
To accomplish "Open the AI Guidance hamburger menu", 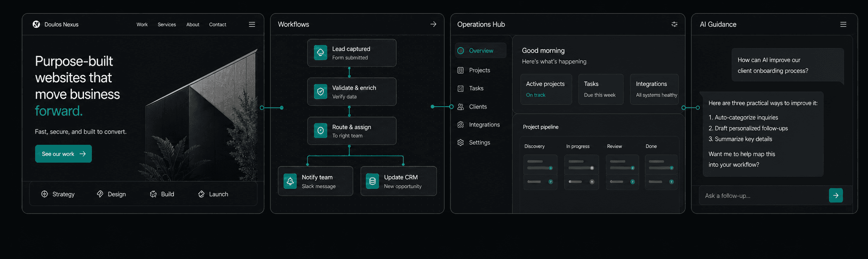I will (x=843, y=24).
